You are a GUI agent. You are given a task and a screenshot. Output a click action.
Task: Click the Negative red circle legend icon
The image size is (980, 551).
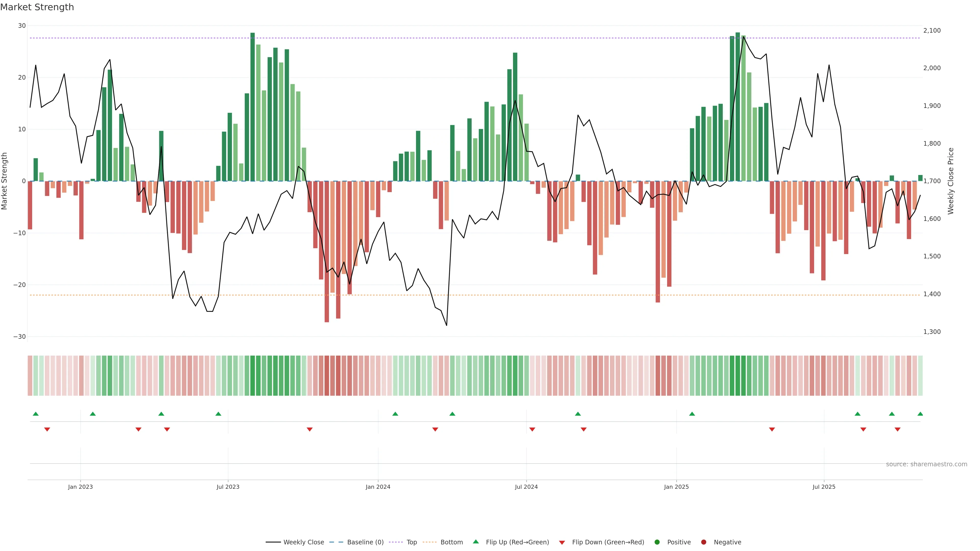[703, 542]
